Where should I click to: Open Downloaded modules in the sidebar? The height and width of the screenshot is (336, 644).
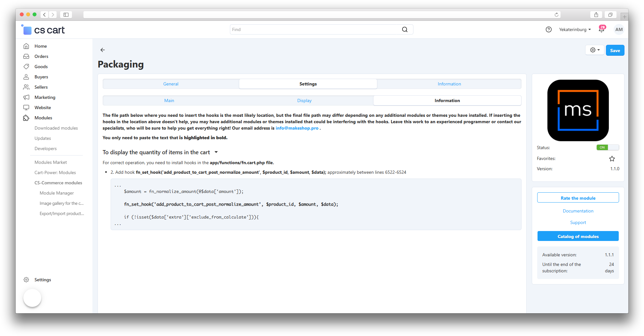coord(56,128)
